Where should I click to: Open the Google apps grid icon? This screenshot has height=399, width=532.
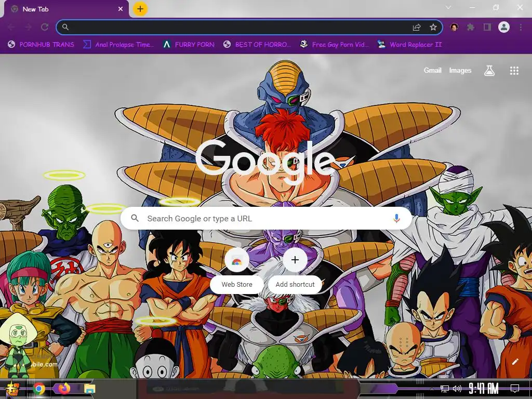[514, 71]
